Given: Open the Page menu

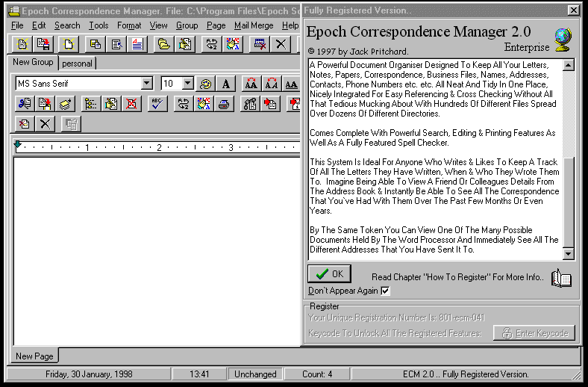Looking at the screenshot, I should tap(216, 25).
